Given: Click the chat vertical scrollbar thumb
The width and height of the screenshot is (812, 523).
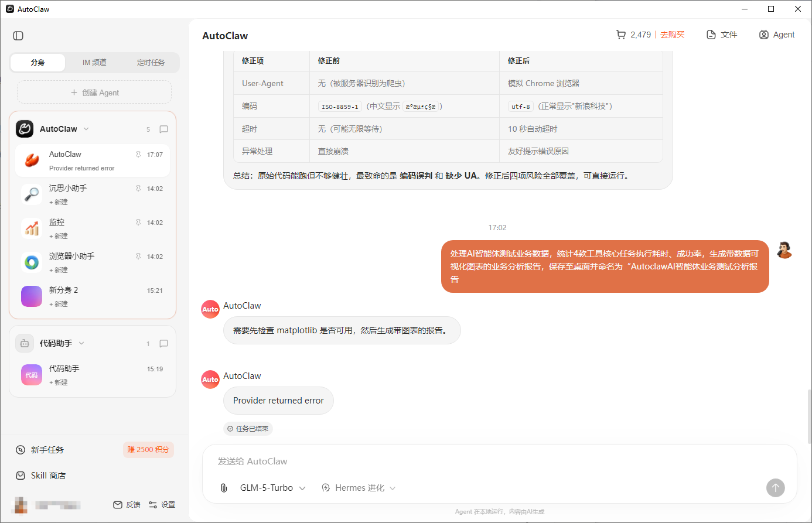Looking at the screenshot, I should [x=810, y=416].
